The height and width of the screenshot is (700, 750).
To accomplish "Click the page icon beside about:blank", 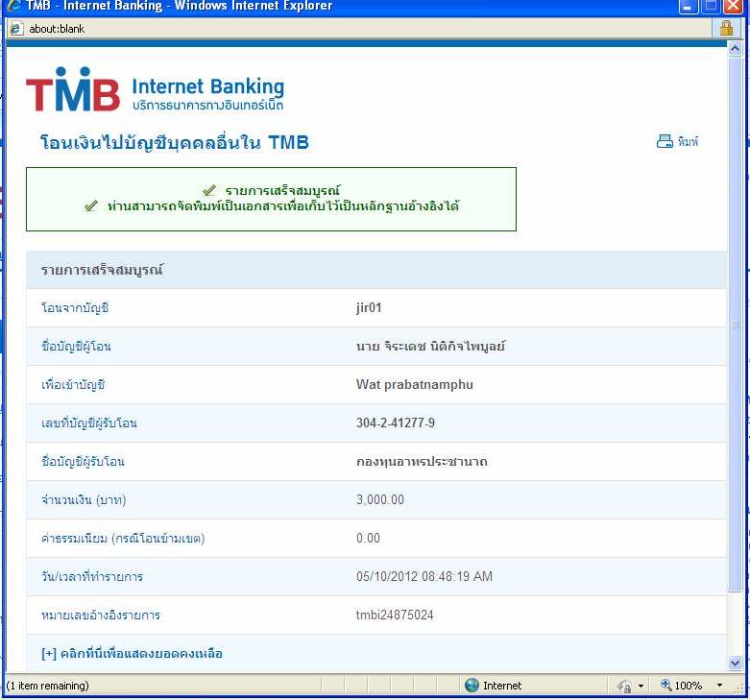I will (15, 29).
